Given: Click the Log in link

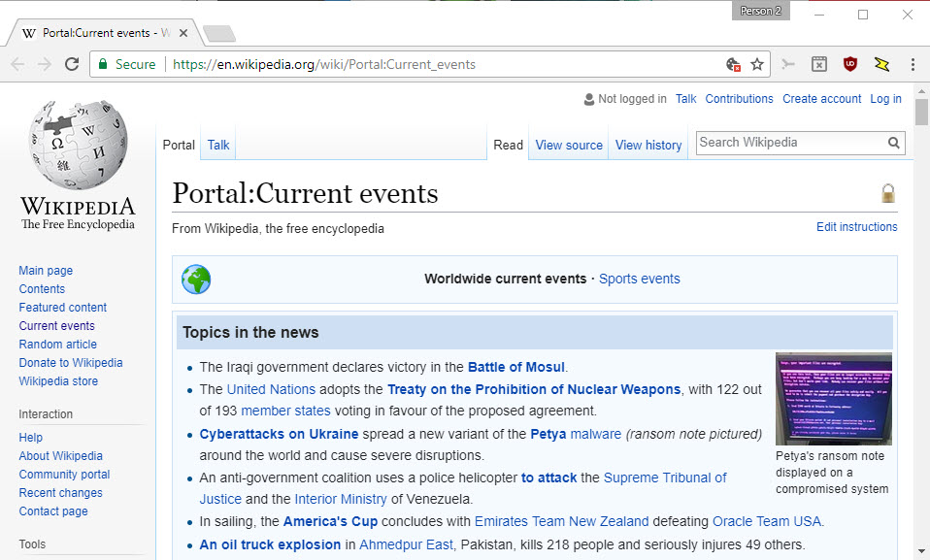Looking at the screenshot, I should (x=885, y=99).
